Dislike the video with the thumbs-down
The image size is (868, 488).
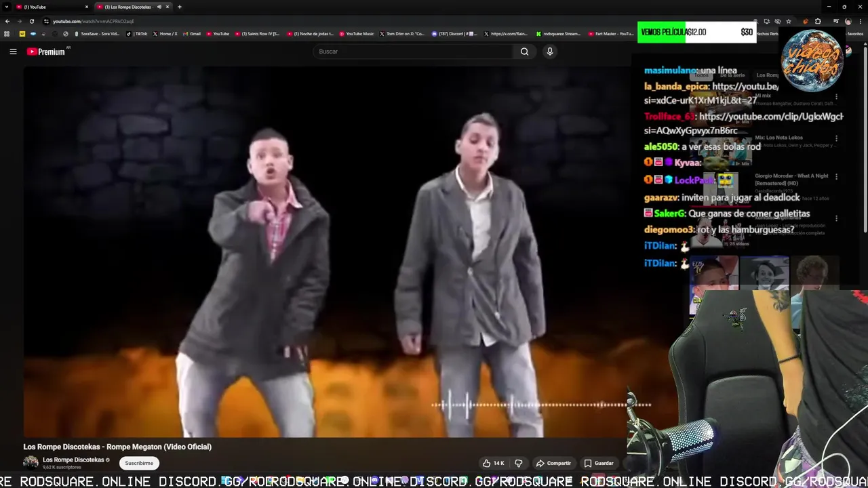click(x=519, y=463)
